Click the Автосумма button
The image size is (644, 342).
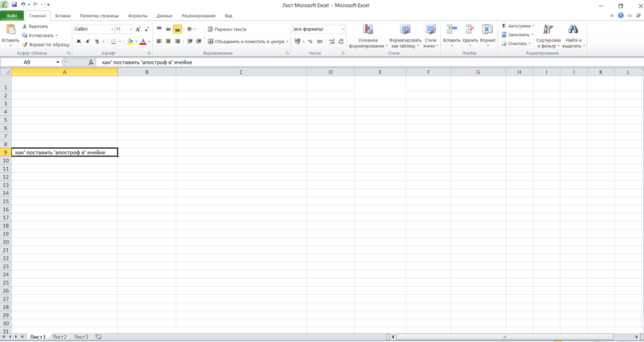click(x=517, y=26)
